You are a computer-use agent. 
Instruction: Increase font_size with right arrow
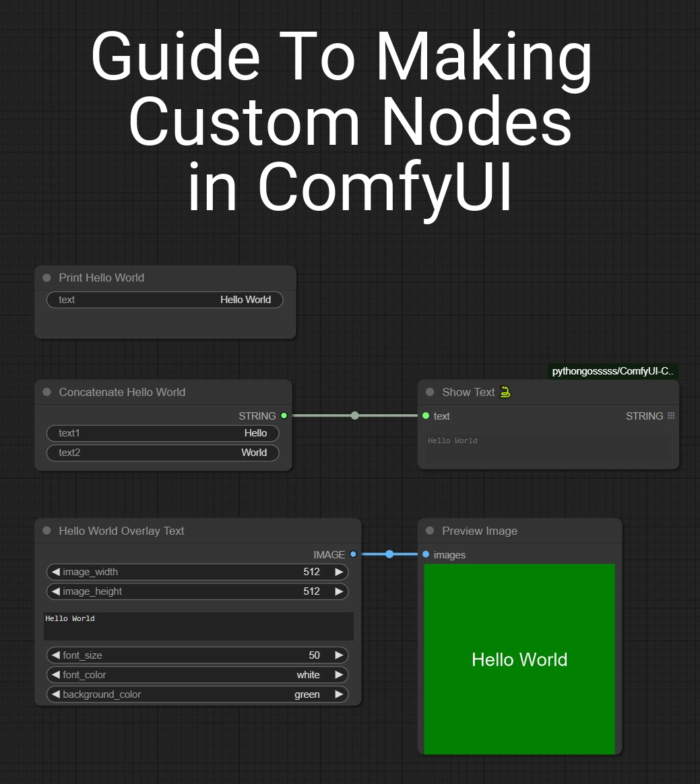[339, 655]
